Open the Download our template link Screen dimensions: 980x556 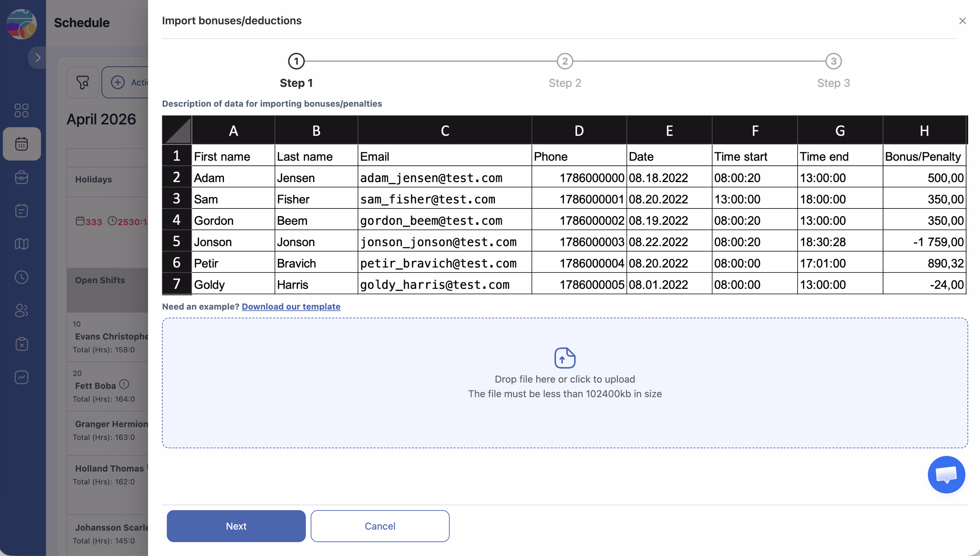coord(291,306)
